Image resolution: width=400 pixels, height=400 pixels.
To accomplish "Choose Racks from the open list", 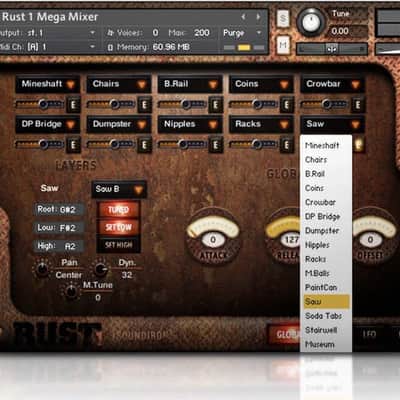I will point(326,259).
